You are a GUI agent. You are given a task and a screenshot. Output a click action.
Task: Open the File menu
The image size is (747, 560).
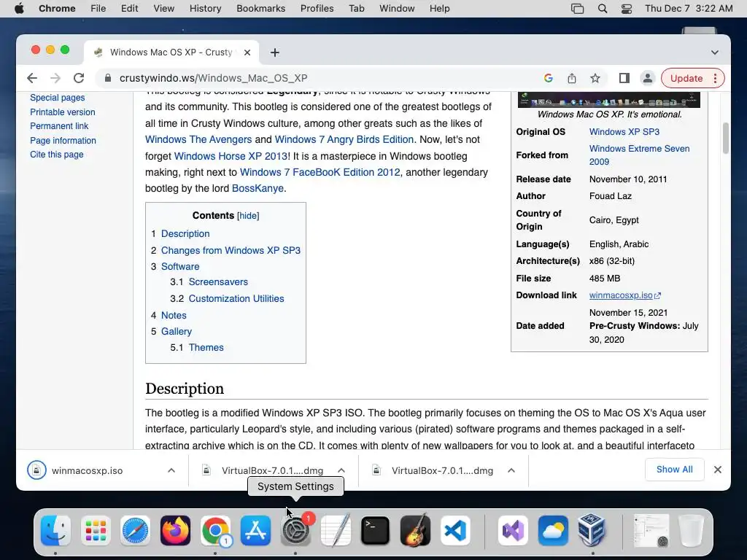(x=98, y=9)
